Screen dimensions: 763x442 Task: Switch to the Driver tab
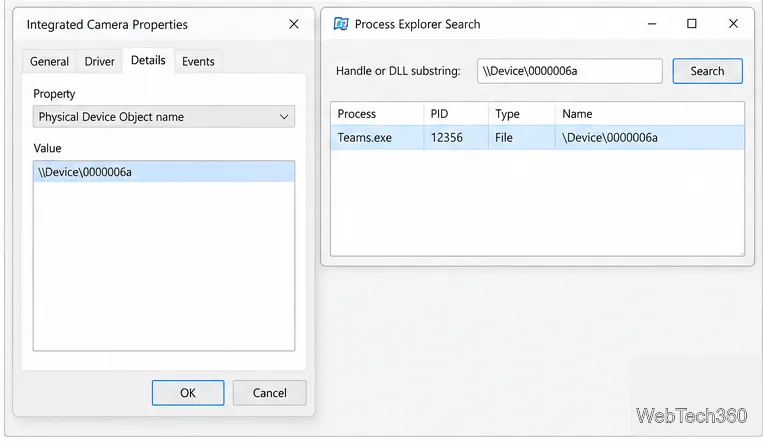(99, 61)
